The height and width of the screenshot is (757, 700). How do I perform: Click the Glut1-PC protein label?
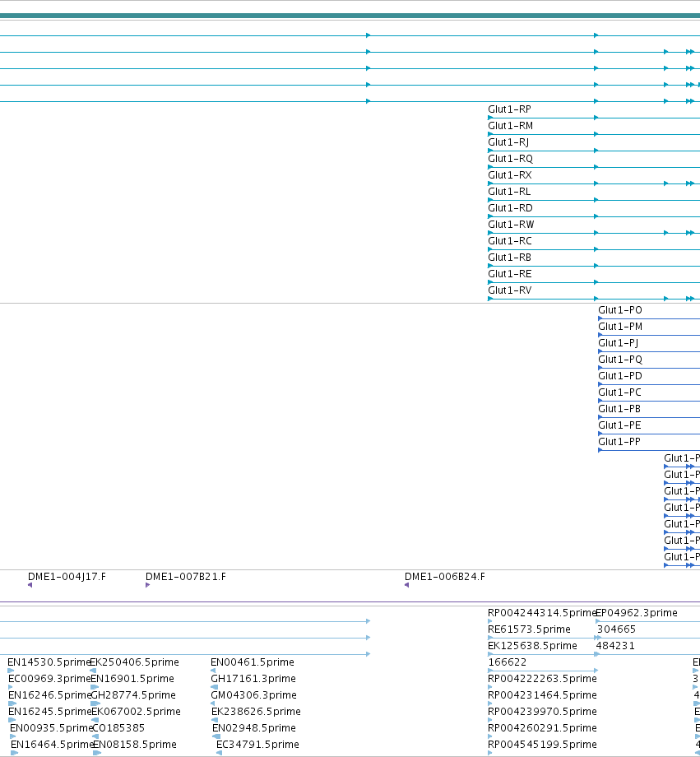[620, 392]
